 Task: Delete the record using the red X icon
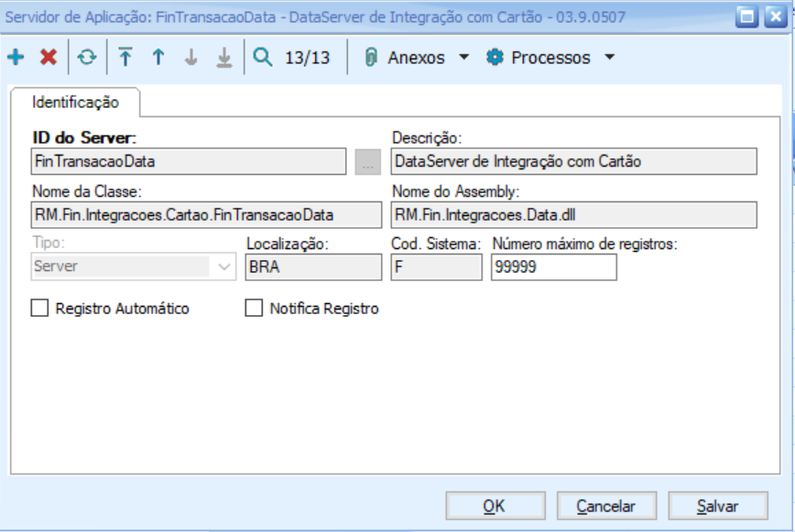[49, 58]
